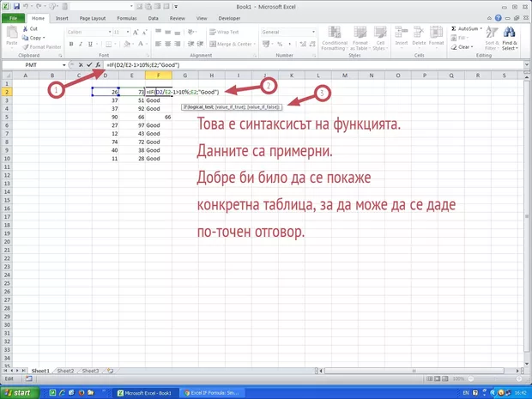The image size is (532, 399).
Task: Toggle Wrap Text
Action: point(224,33)
